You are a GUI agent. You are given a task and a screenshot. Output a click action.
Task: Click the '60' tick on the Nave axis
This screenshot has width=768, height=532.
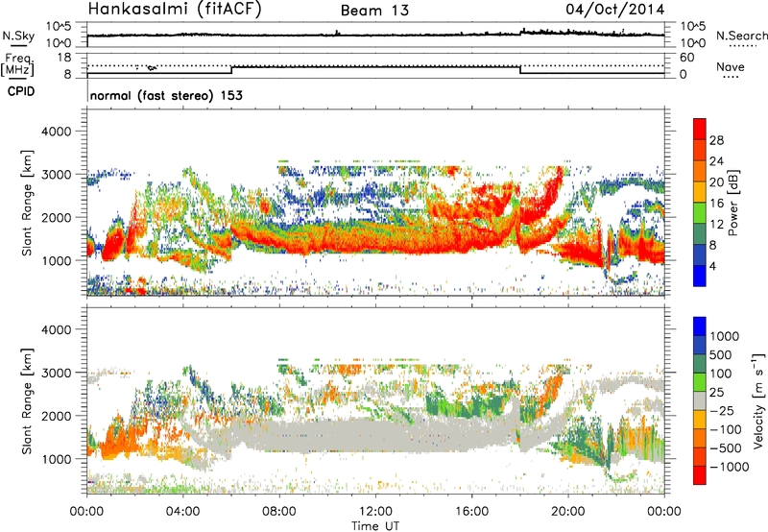[x=687, y=58]
